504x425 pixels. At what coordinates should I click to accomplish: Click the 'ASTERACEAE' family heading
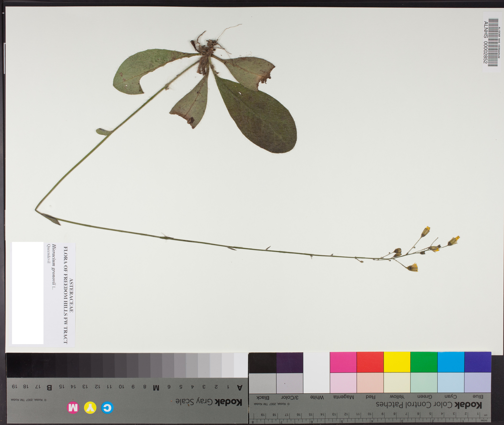(x=71, y=295)
